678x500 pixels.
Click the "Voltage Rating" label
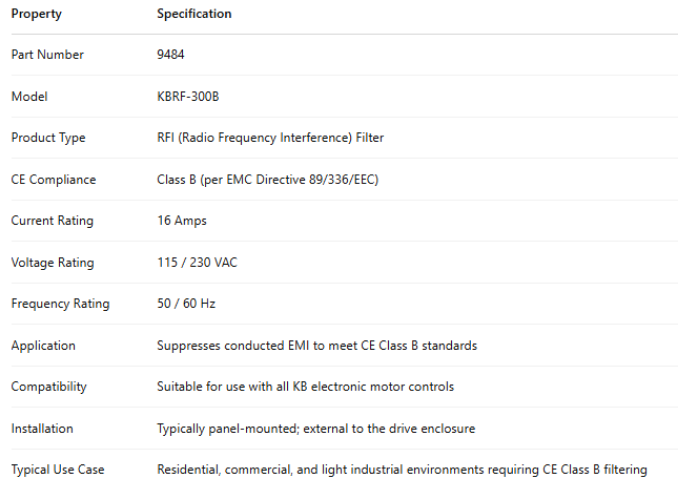pyautogui.click(x=52, y=263)
